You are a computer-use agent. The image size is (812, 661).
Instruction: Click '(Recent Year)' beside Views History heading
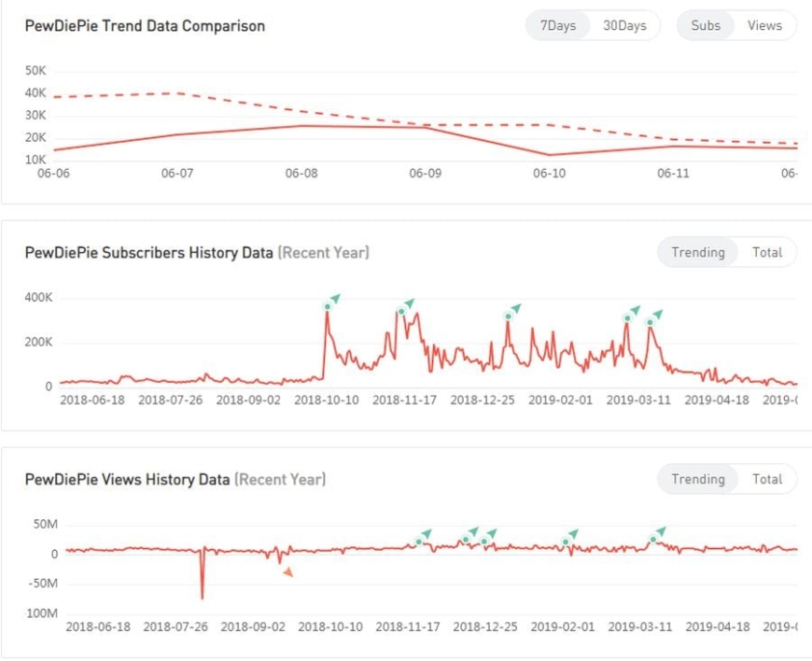pyautogui.click(x=280, y=479)
